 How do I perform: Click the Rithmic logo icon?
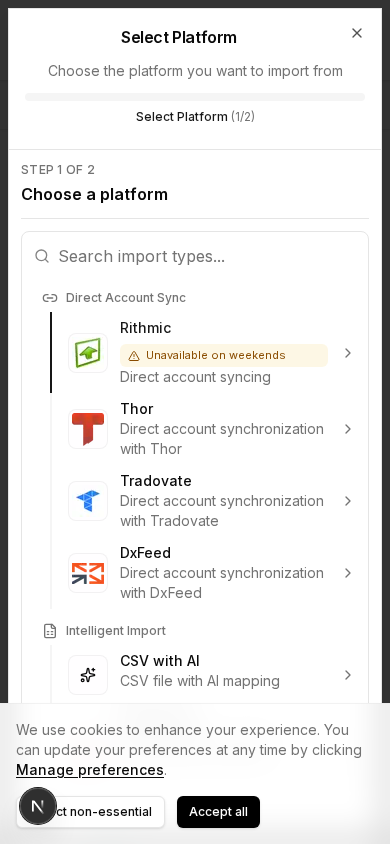pos(88,353)
